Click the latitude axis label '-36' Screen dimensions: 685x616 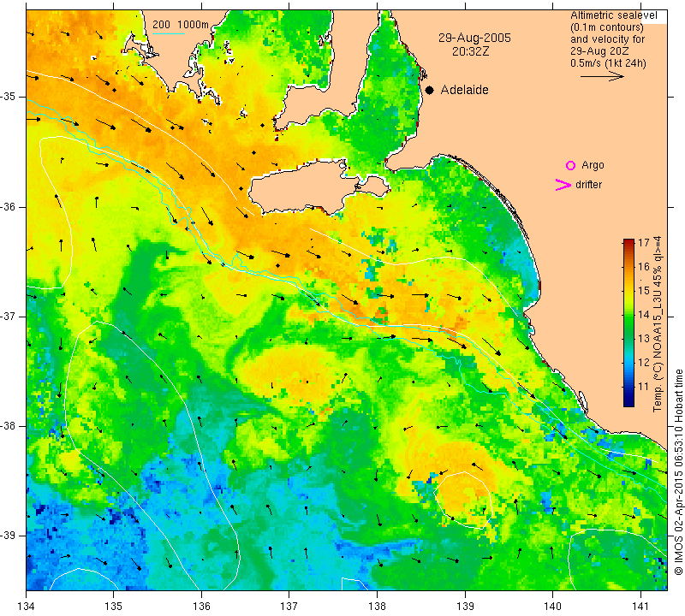(x=8, y=206)
